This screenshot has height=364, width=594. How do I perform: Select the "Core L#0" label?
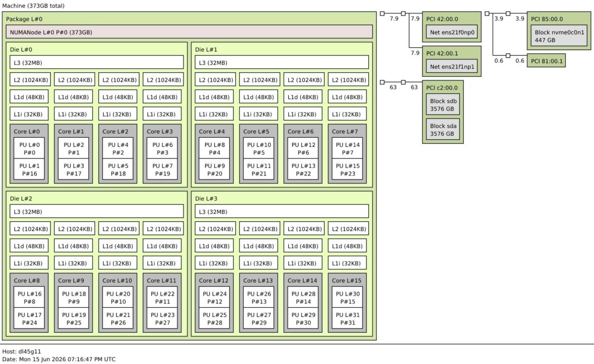coord(27,132)
